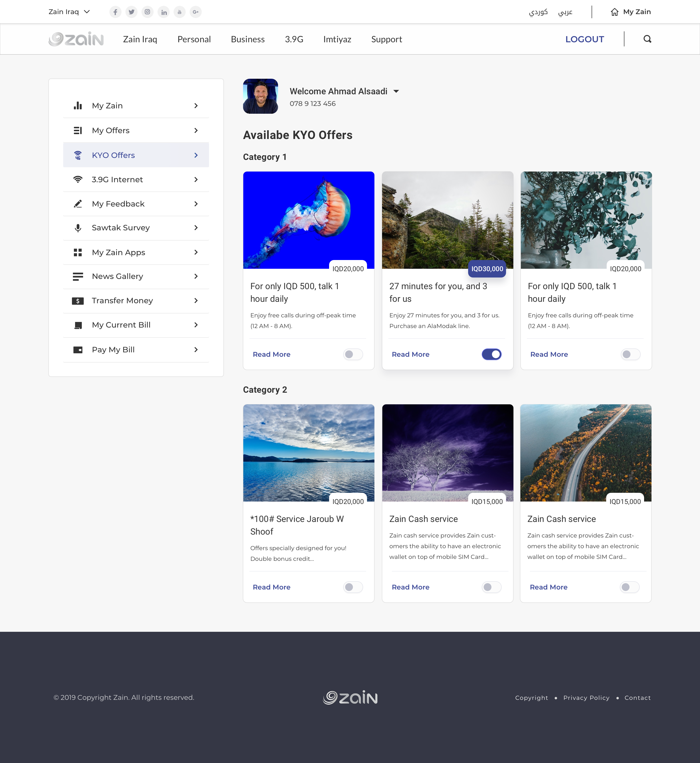Click the receipt icon for My Current Bill

pos(78,325)
